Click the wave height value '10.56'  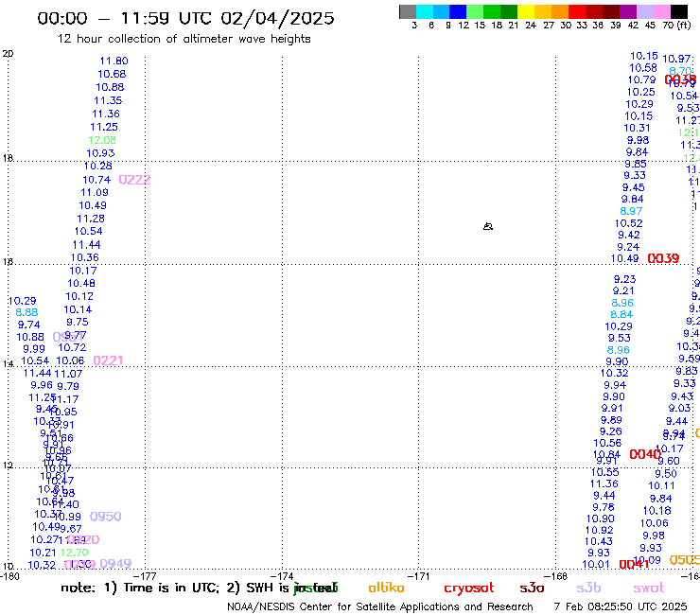click(x=607, y=443)
